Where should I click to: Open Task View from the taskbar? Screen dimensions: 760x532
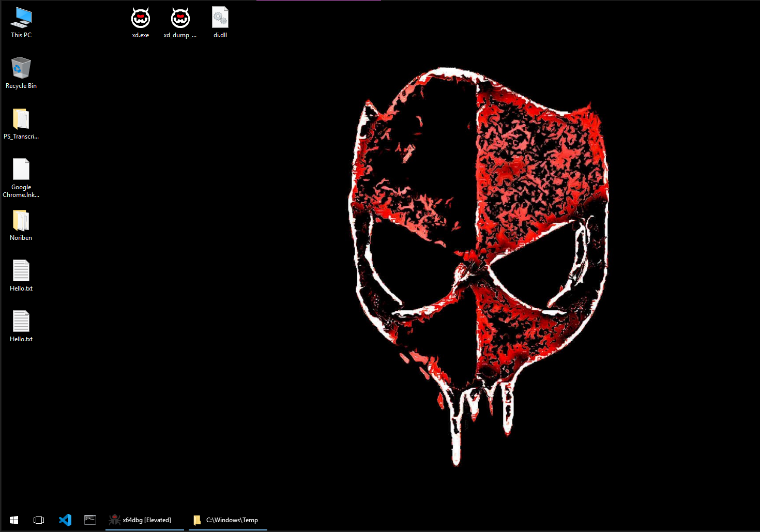pos(39,520)
